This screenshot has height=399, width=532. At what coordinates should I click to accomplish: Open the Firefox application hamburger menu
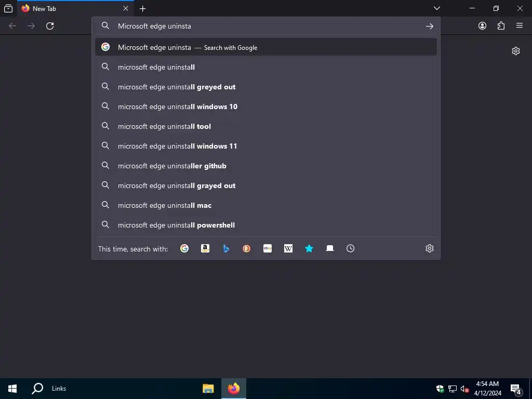[520, 25]
